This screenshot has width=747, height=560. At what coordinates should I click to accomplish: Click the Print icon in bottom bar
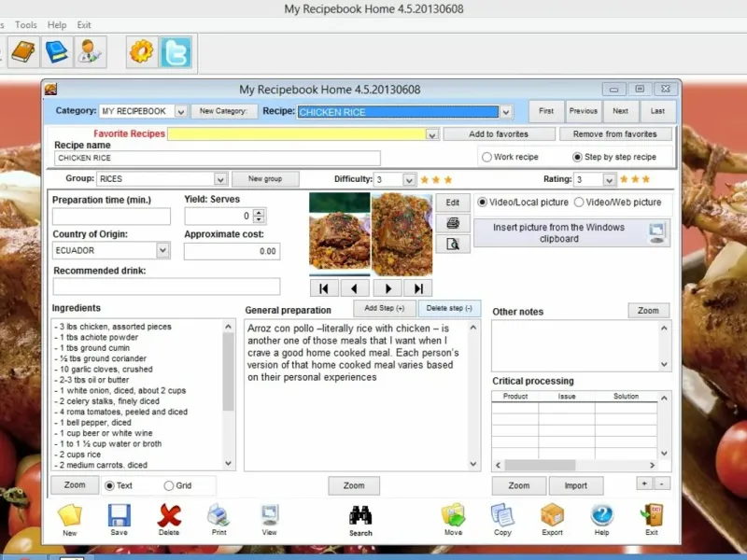click(x=219, y=520)
